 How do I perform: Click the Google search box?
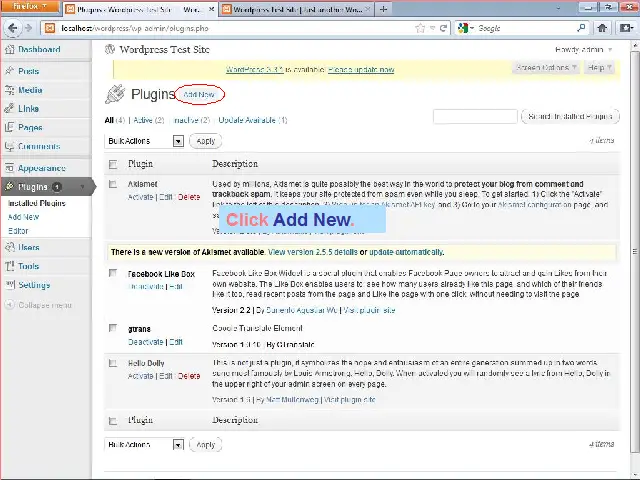[524, 28]
